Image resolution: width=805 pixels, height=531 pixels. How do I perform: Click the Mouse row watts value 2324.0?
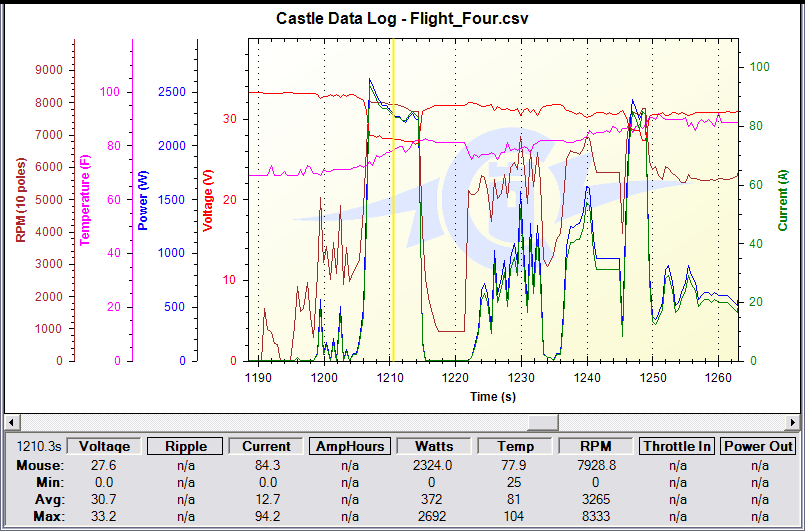pos(432,465)
